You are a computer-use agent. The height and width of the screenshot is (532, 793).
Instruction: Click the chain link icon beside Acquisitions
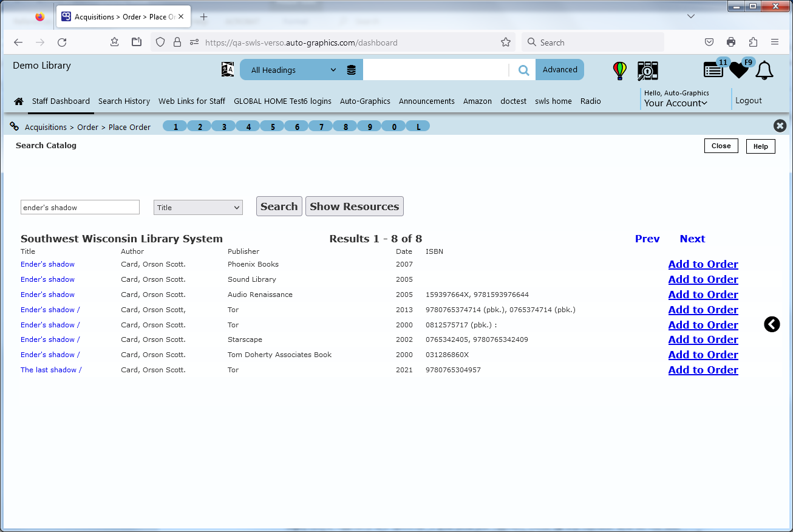15,126
